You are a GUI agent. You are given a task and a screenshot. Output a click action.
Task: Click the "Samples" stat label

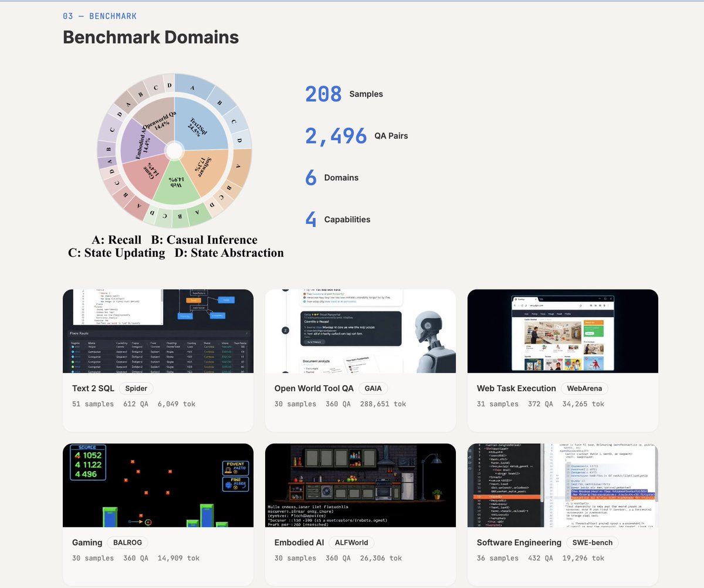pos(366,94)
